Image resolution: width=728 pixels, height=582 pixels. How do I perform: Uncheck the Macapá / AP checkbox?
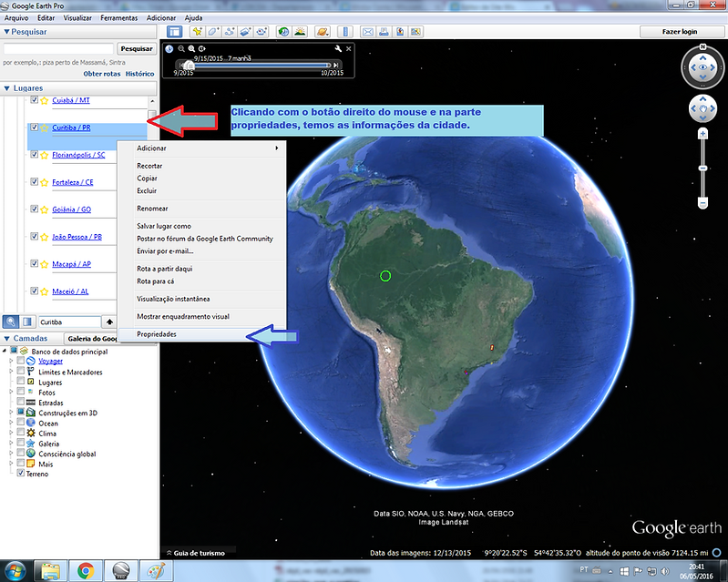coord(34,263)
